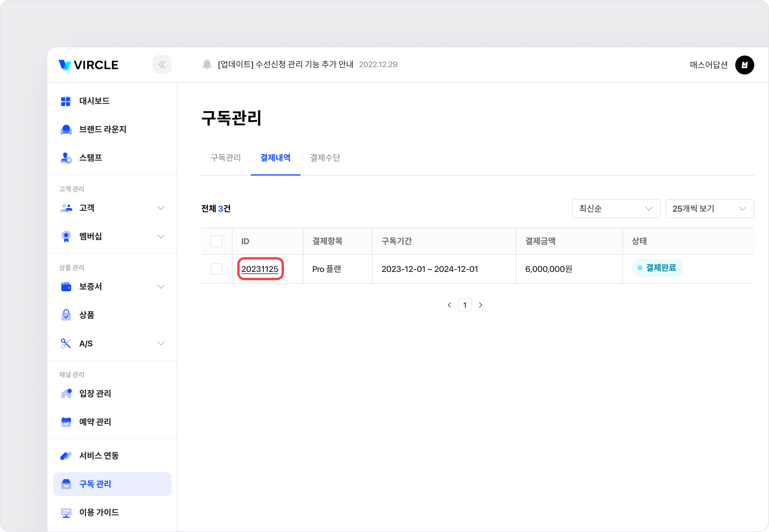Open 브랜드 라운지 sidebar icon
The image size is (769, 532).
(x=66, y=130)
